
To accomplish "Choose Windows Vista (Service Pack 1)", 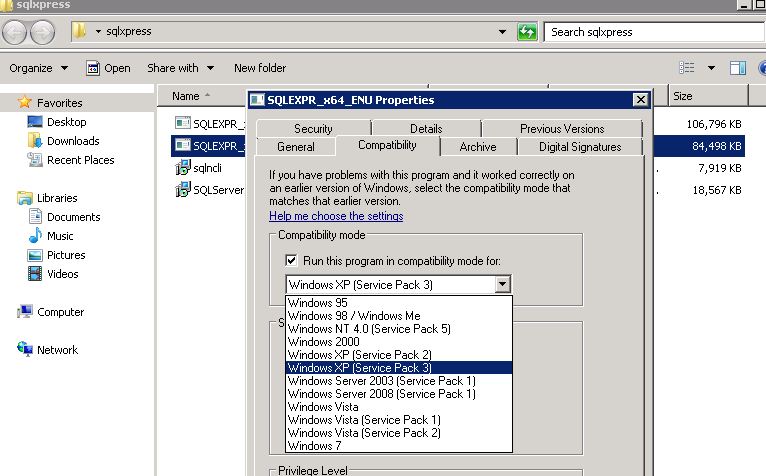I will coord(399,419).
